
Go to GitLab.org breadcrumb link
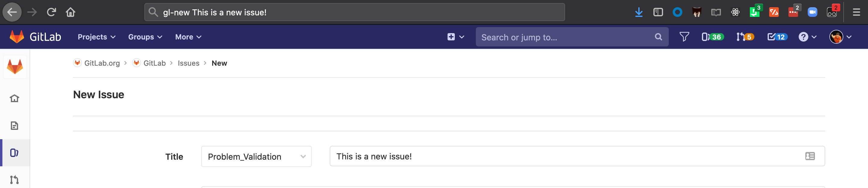point(102,63)
